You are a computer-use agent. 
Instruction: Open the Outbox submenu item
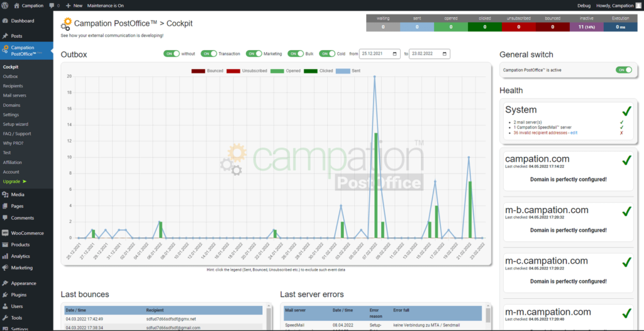10,76
